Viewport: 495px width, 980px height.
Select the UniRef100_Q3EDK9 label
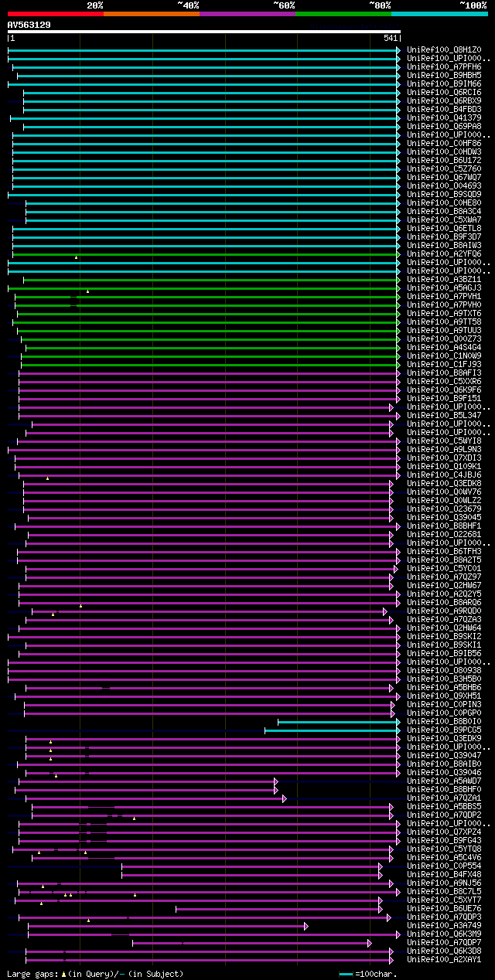444,739
